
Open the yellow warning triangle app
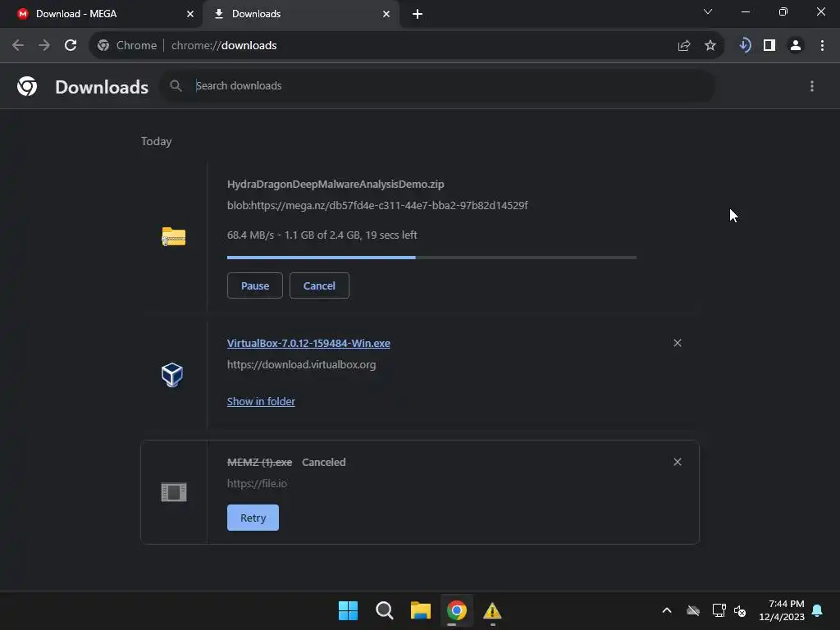[492, 610]
